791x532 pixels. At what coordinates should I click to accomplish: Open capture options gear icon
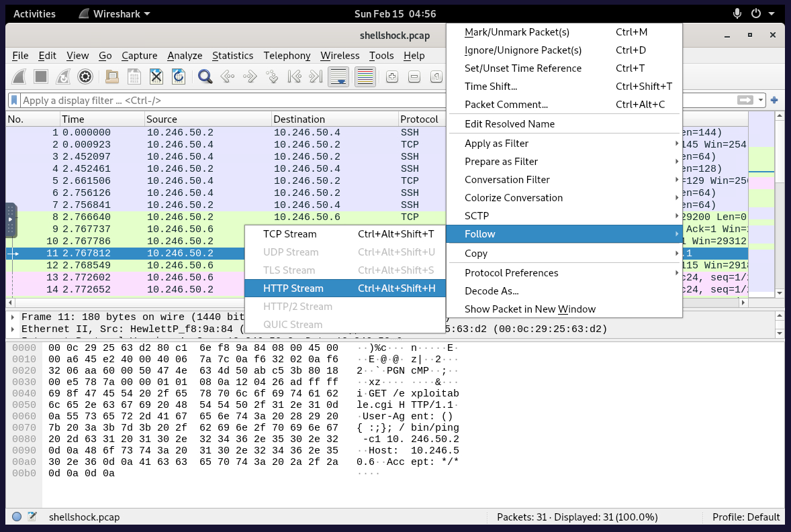pos(85,76)
